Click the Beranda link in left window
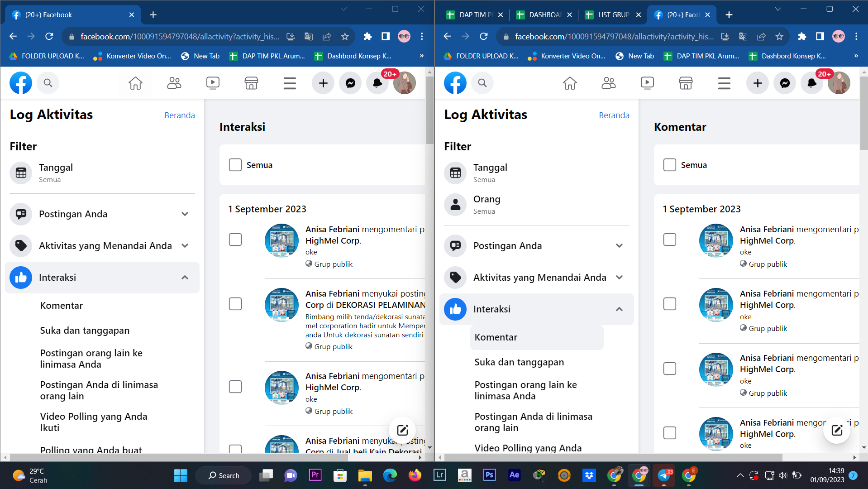Viewport: 868px width, 489px height. pyautogui.click(x=180, y=115)
